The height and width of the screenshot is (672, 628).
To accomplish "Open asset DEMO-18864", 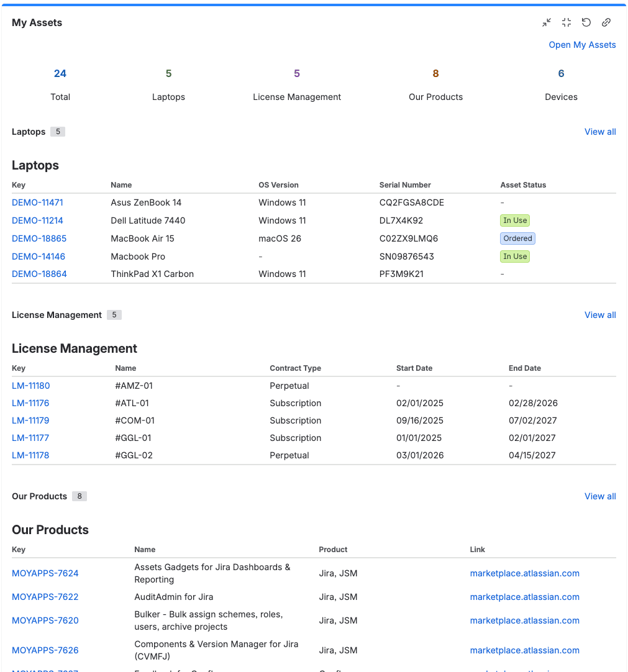I will [39, 275].
